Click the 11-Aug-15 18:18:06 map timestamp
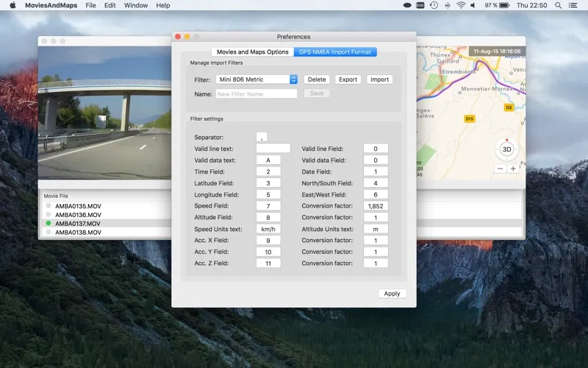This screenshot has width=588, height=368. click(x=497, y=51)
